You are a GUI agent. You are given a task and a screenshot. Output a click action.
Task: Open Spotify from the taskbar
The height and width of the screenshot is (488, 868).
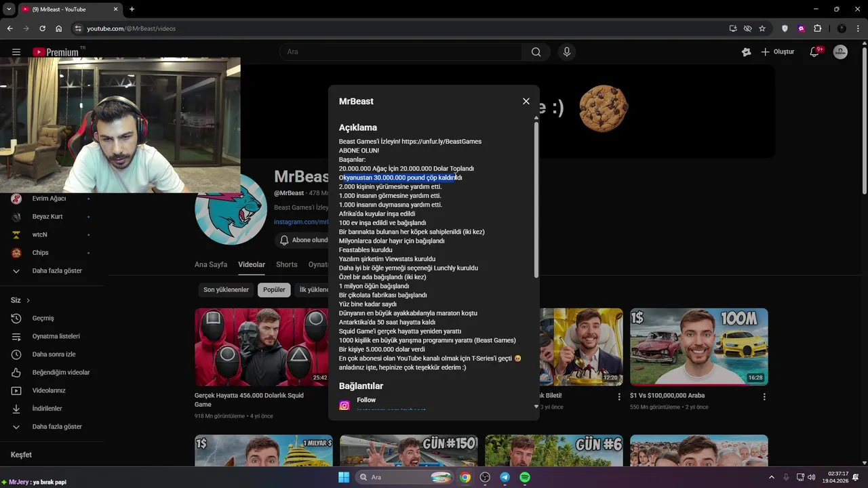coord(525,477)
